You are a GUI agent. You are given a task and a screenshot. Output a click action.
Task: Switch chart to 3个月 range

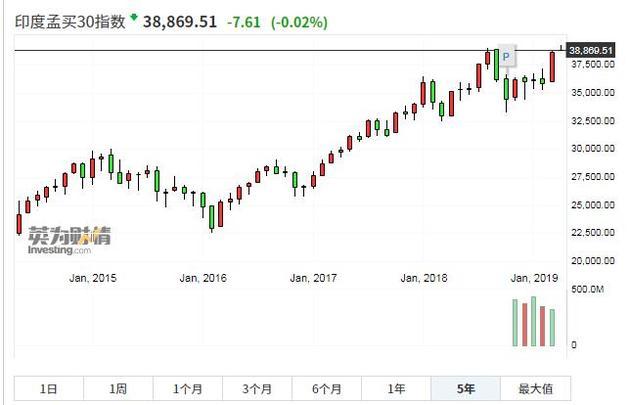tap(257, 389)
